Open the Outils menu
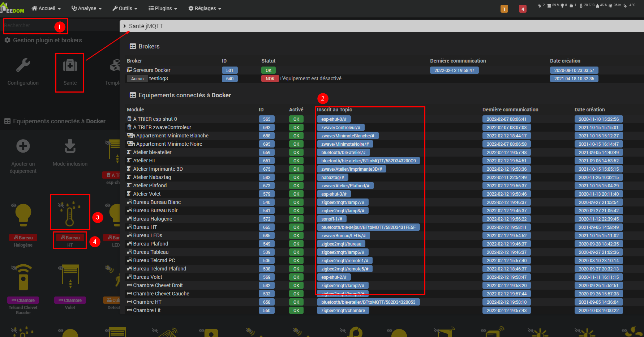Image resolution: width=644 pixels, height=337 pixels. 125,8
